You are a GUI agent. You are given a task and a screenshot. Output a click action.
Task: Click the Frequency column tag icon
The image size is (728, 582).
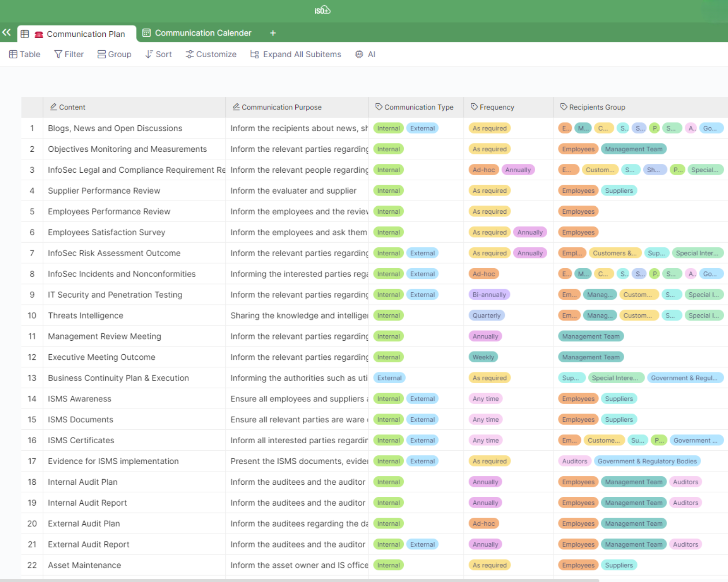474,107
